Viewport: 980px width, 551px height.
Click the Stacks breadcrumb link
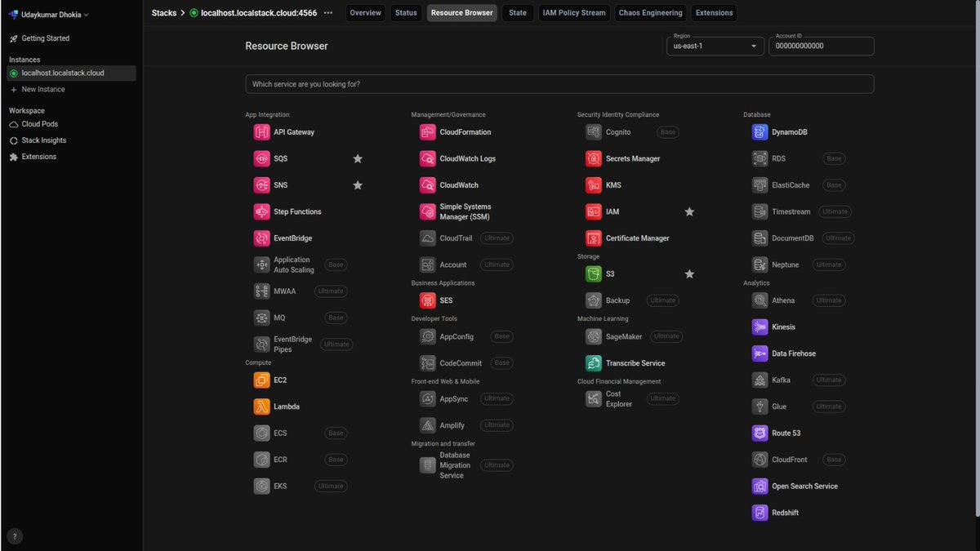tap(164, 13)
